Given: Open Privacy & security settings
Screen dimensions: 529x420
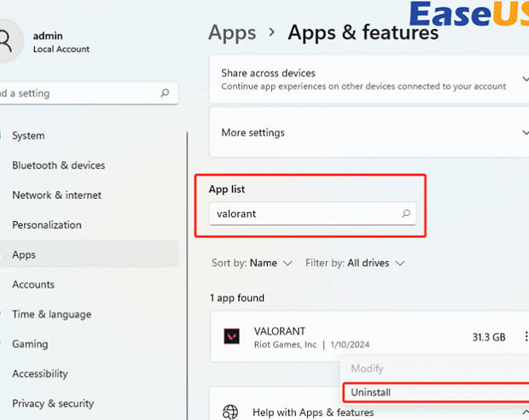Looking at the screenshot, I should 53,404.
